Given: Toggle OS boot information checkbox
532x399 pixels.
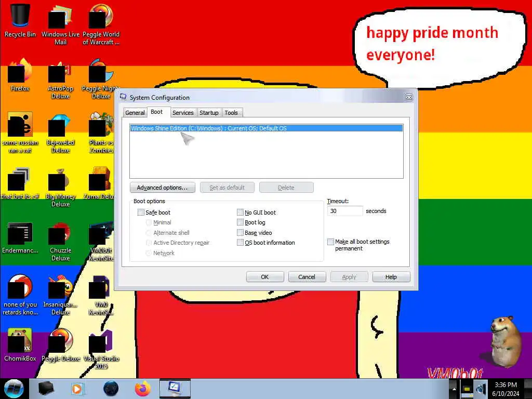Looking at the screenshot, I should [240, 242].
